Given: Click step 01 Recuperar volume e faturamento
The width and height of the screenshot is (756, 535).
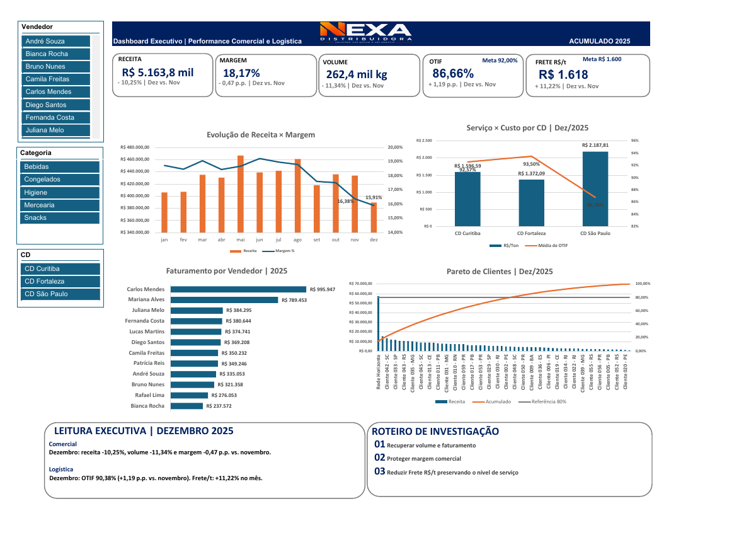Looking at the screenshot, I should tap(425, 445).
